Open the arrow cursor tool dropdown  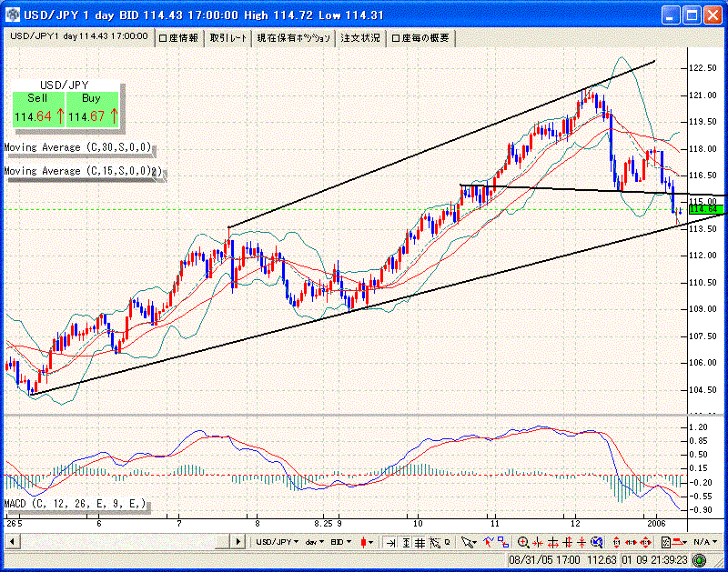470,542
